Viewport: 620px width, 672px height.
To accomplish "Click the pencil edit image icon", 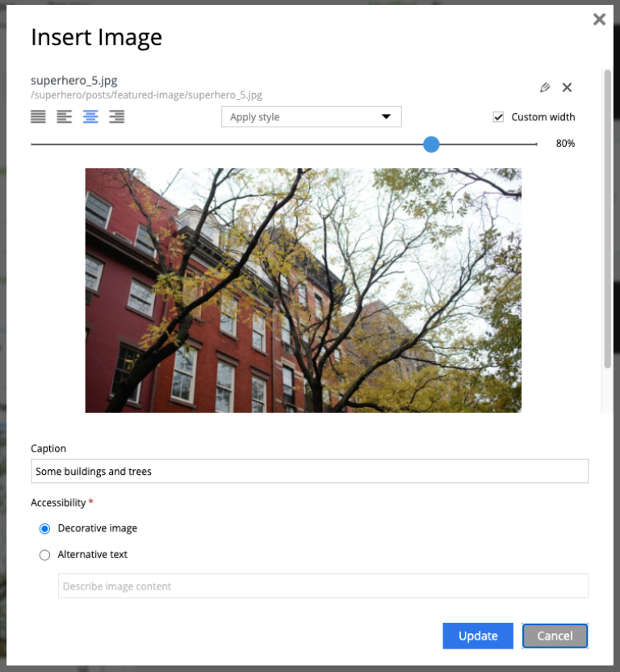I will click(x=545, y=87).
